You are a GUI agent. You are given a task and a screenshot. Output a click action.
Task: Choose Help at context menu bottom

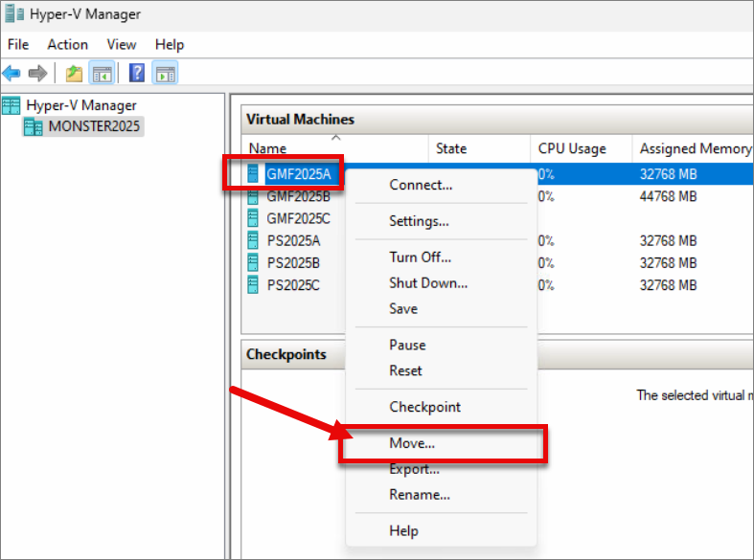point(441,530)
